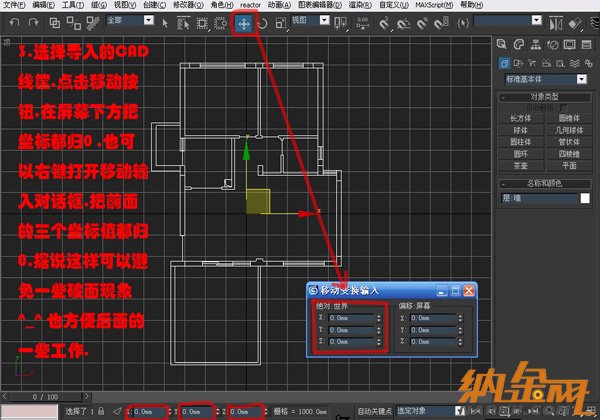Select the Cameras category icon
This screenshot has height=420, width=600.
pyautogui.click(x=546, y=63)
